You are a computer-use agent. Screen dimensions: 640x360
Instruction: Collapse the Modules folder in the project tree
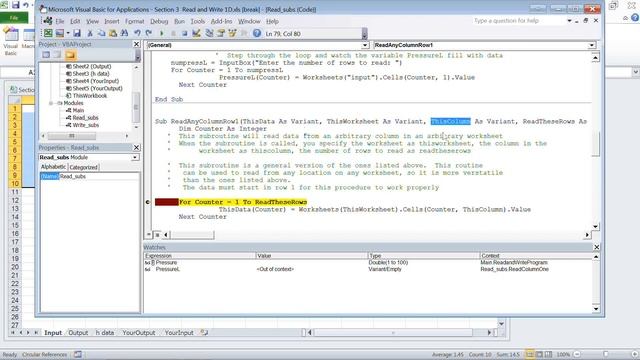pyautogui.click(x=51, y=103)
